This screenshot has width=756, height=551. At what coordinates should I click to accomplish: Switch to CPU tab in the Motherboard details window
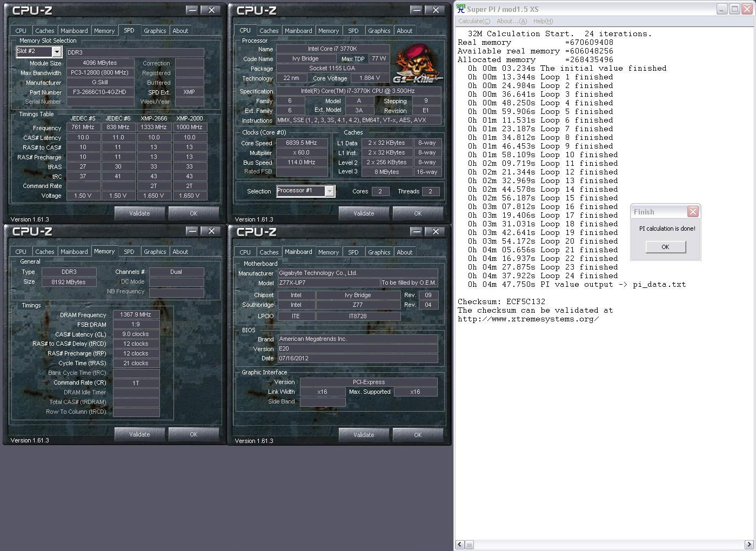[245, 252]
